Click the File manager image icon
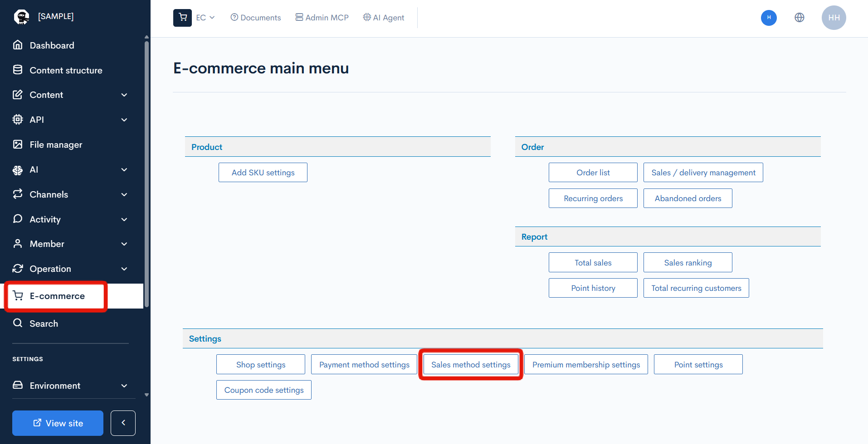The width and height of the screenshot is (868, 444). tap(18, 144)
